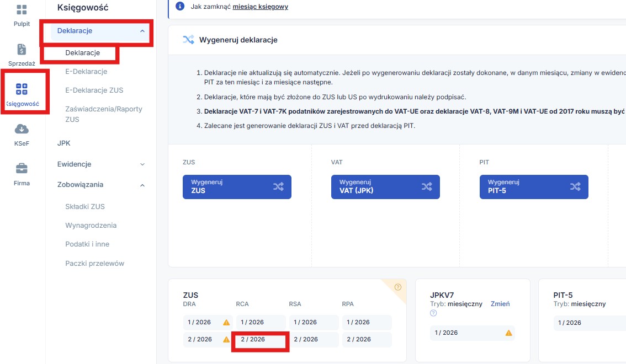Open the KSeF cloud icon
The height and width of the screenshot is (364, 626).
[x=22, y=130]
